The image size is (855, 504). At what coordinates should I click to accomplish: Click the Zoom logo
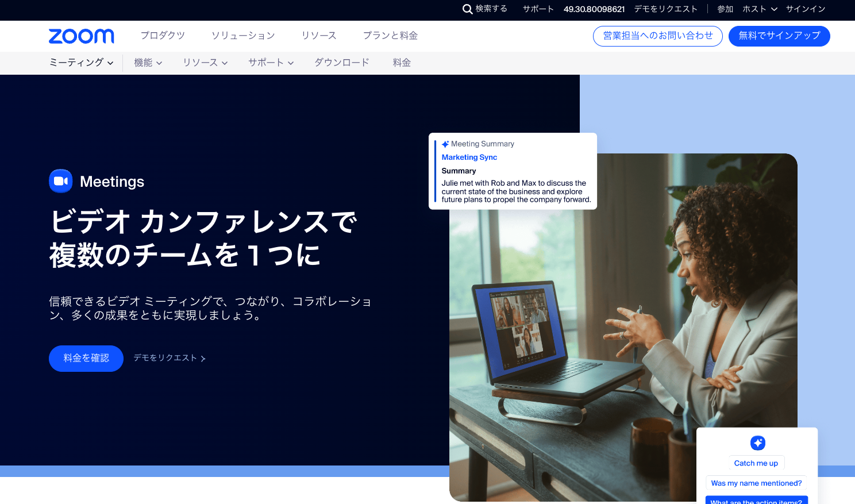click(82, 36)
